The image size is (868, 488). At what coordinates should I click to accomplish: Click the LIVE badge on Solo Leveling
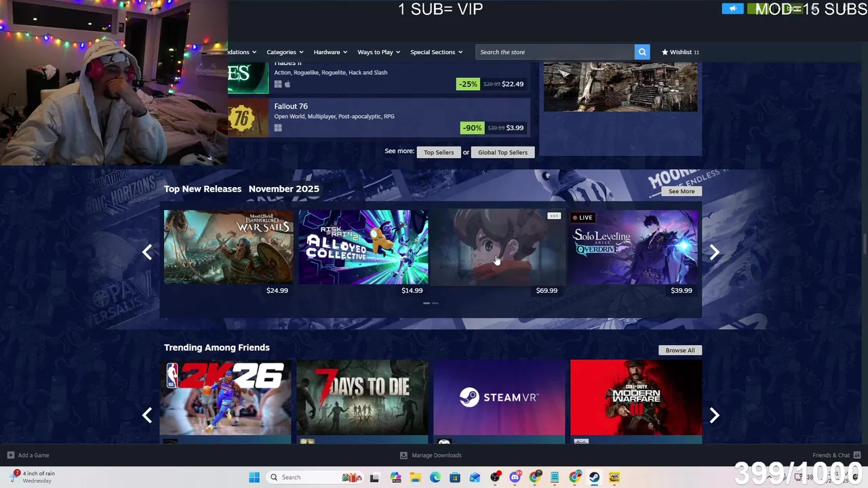coord(583,218)
